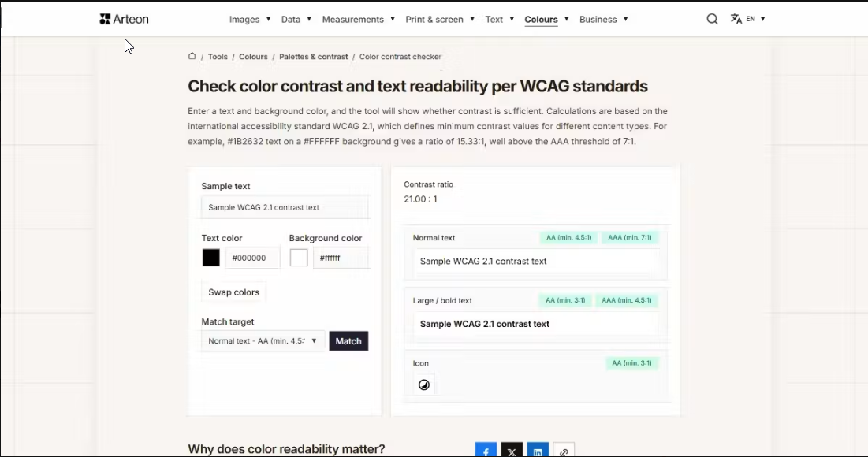The width and height of the screenshot is (868, 457).
Task: Click Normal text AAA (min. 7:1) badge
Action: pos(629,237)
